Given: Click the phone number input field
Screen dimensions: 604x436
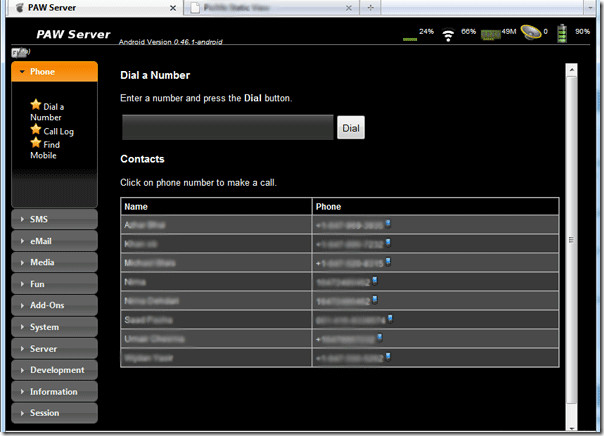Looking at the screenshot, I should [228, 127].
